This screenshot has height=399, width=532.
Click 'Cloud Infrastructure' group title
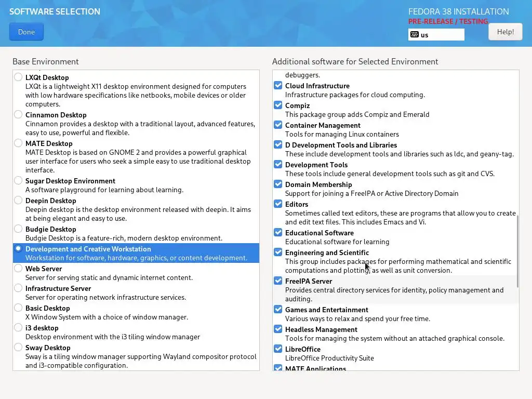[x=317, y=86]
